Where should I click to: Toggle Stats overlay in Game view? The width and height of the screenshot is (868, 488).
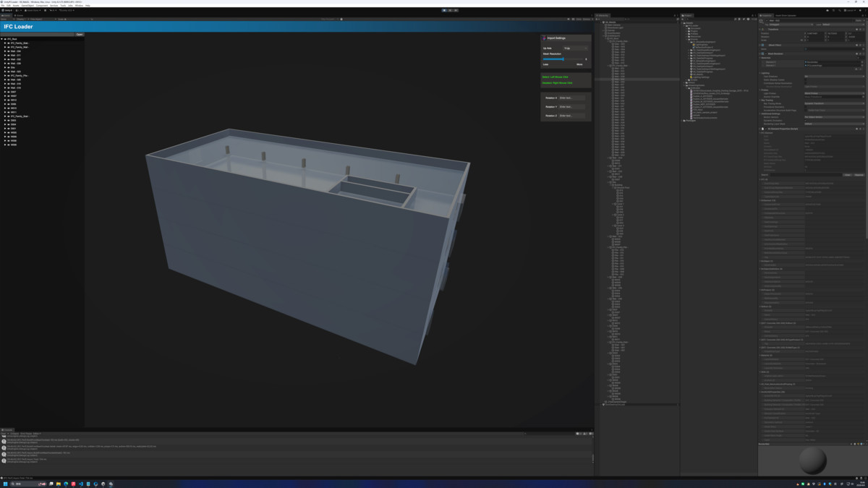(579, 19)
